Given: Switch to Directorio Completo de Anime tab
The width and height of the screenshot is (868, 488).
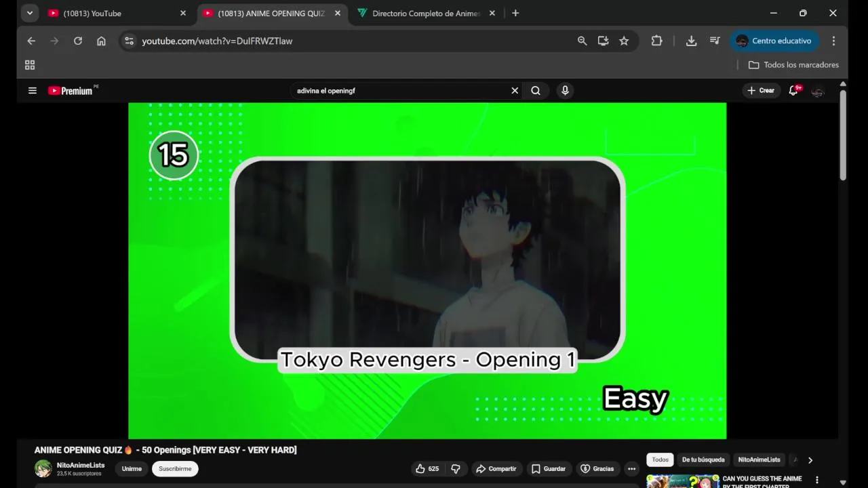Looking at the screenshot, I should [426, 13].
